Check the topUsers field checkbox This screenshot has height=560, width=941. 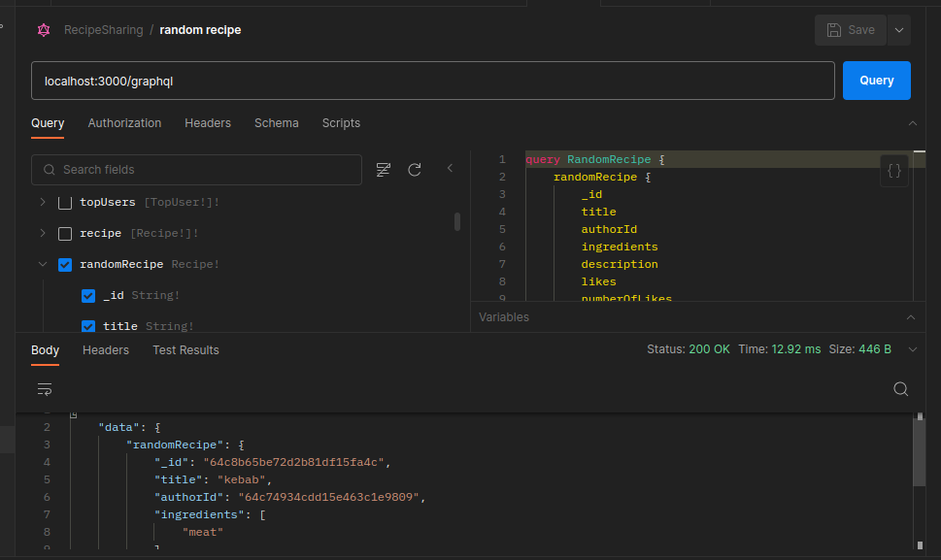coord(65,203)
